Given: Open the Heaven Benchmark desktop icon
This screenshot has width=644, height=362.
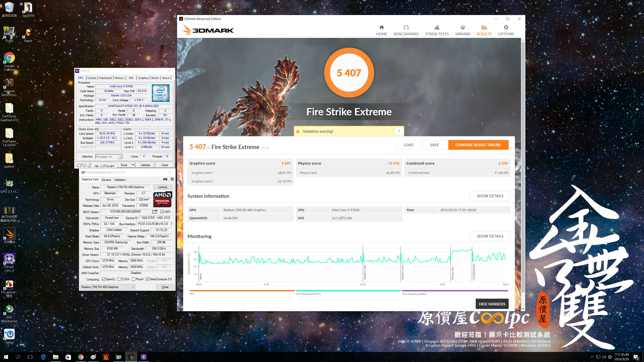Looking at the screenshot, I should 9,87.
